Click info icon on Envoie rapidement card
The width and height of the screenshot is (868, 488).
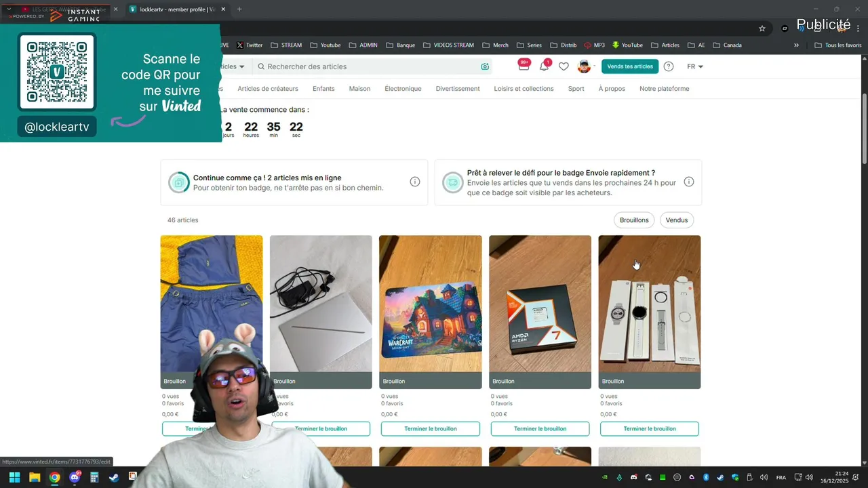688,182
